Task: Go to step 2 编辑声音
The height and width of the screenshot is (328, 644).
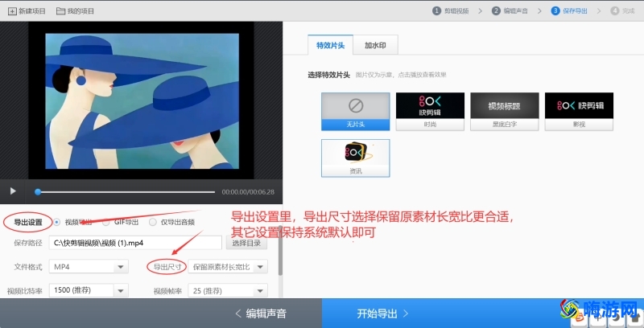Action: point(510,11)
